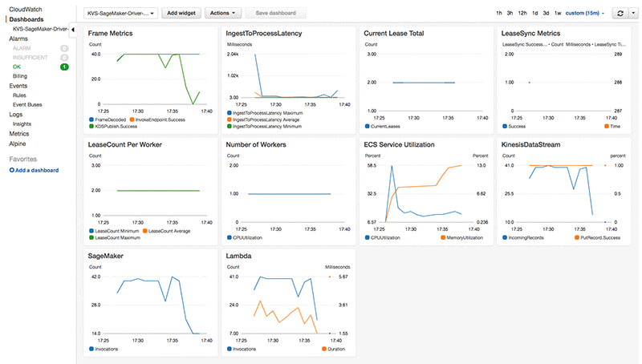642x364 pixels.
Task: Toggle LeaseSync Time legend swatch
Action: point(607,127)
